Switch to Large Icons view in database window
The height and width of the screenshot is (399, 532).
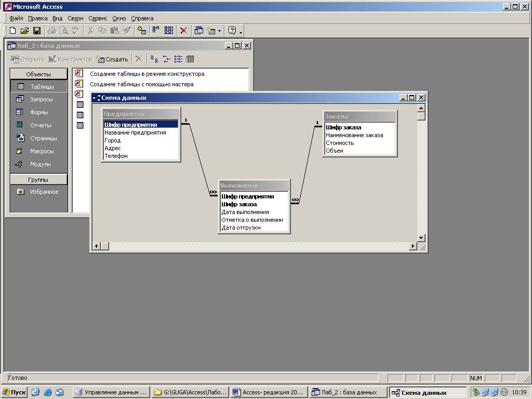tap(154, 59)
